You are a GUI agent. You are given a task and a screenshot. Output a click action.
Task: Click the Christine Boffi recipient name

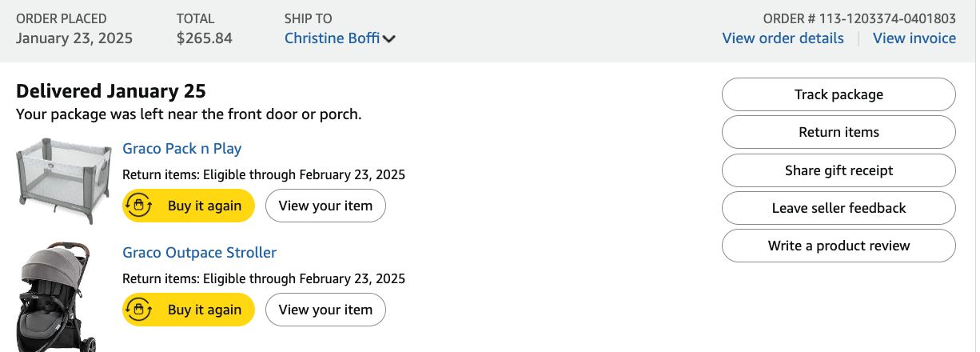pos(333,38)
